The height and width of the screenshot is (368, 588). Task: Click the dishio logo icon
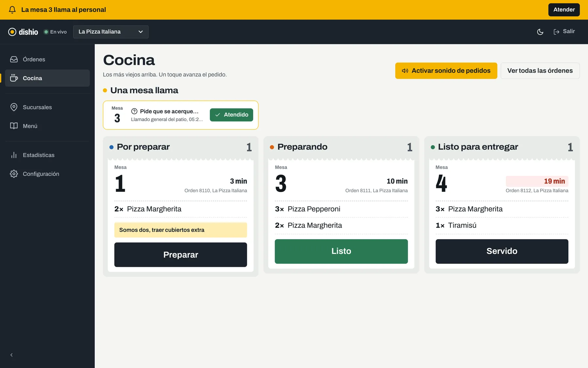point(12,32)
